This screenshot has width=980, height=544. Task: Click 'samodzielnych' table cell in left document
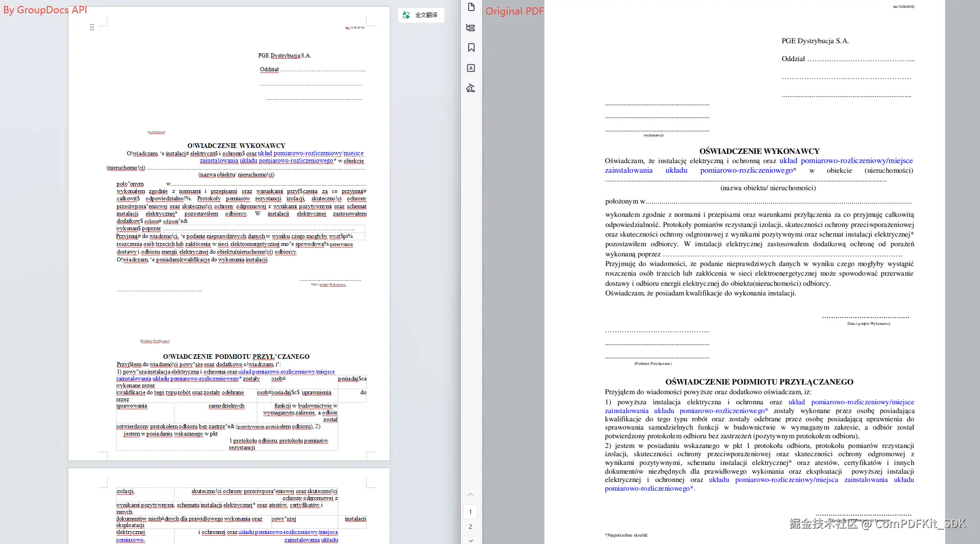point(227,406)
